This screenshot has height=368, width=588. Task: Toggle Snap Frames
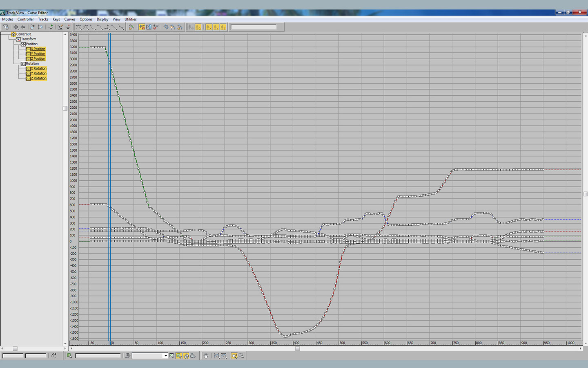[x=142, y=27]
